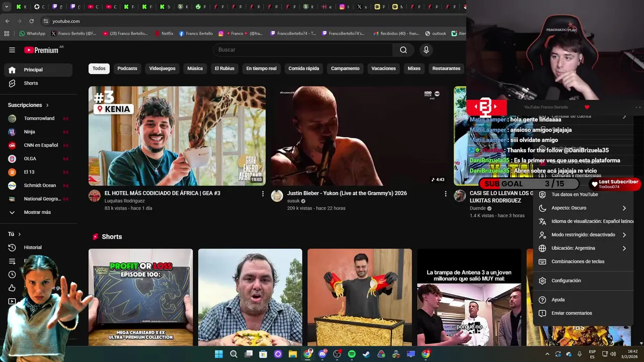
Task: Open the Recibidos (40) Gmail bookmark
Action: (395, 34)
